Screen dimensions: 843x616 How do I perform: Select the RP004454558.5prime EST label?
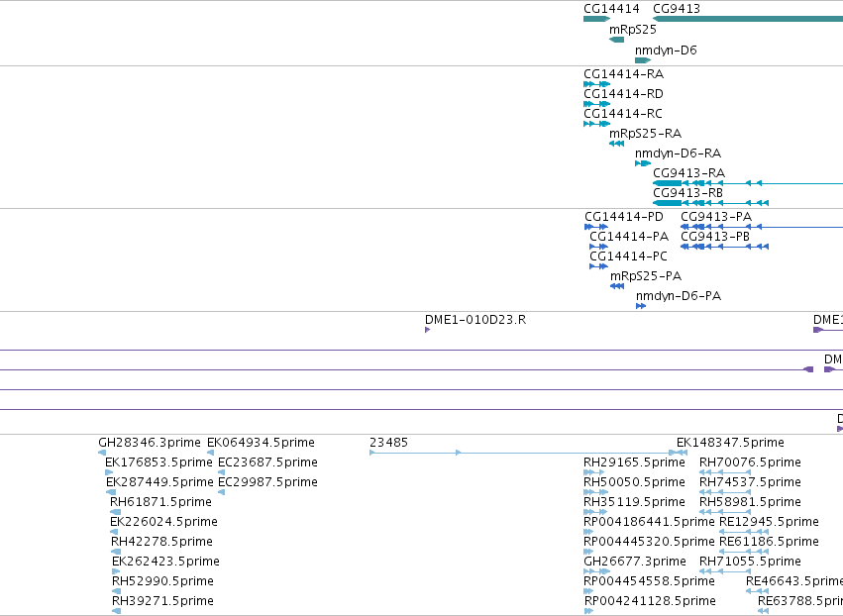coord(649,581)
